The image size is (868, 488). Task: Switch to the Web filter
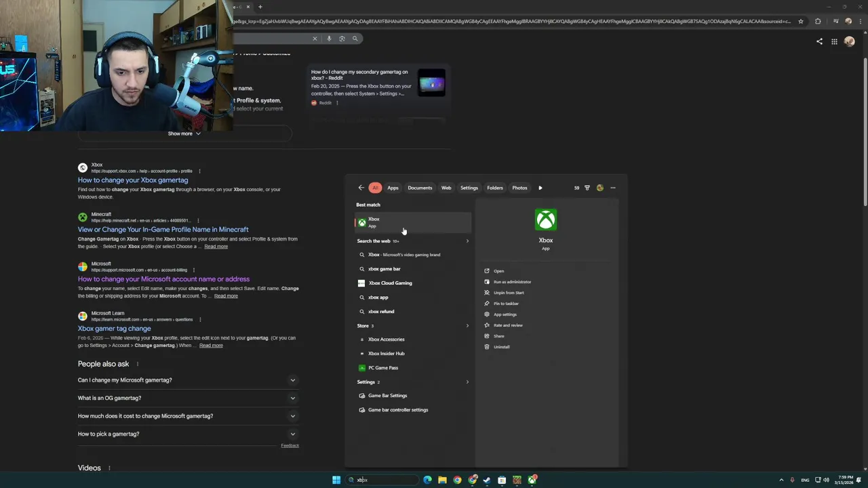(x=446, y=188)
